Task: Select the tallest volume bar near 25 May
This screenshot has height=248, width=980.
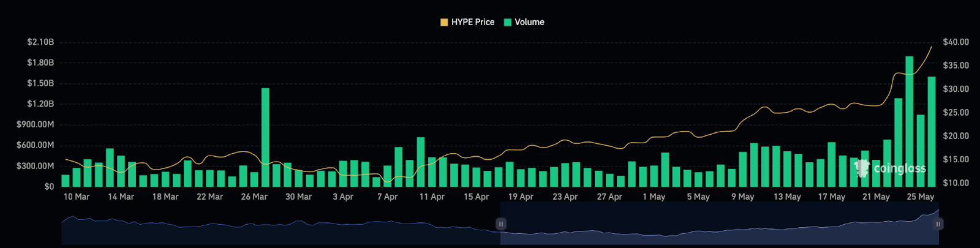Action: 910,121
